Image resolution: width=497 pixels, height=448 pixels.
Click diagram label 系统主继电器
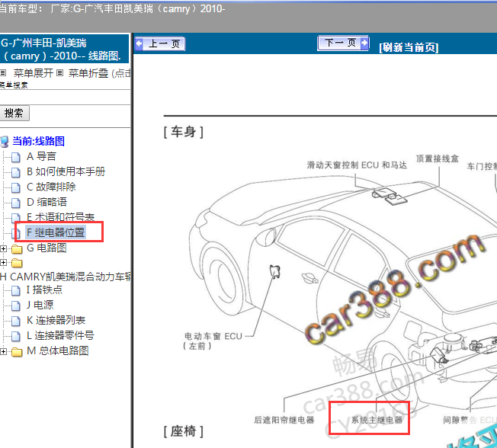pos(377,420)
